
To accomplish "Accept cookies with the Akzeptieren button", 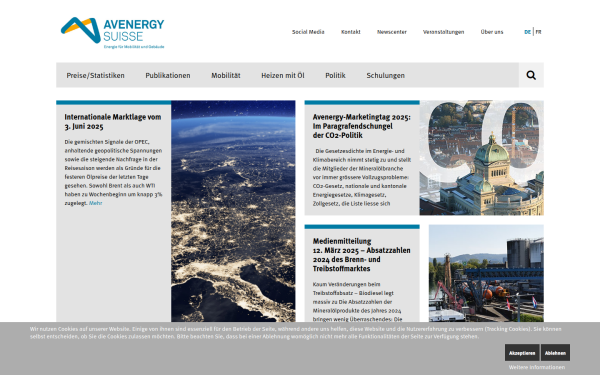I will click(x=522, y=353).
